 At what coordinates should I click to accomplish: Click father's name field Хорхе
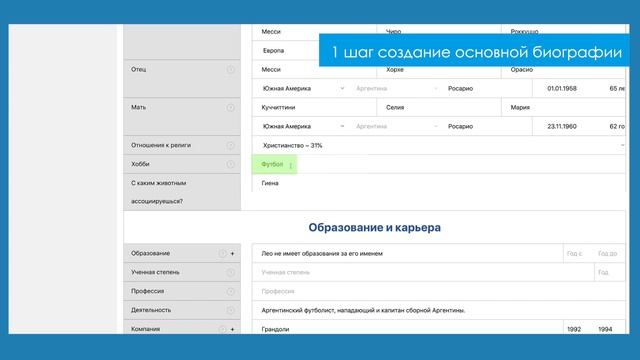point(439,70)
